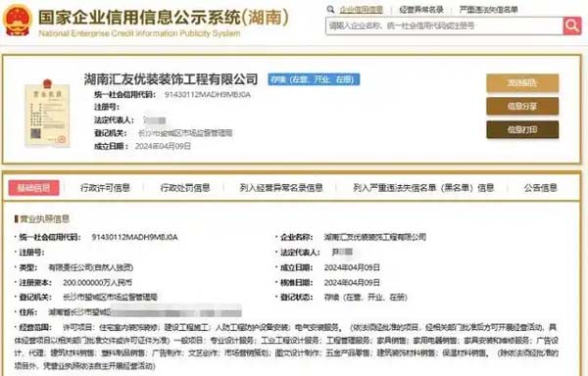Click the small magnifier icon beside 企业信用信息

point(330,10)
